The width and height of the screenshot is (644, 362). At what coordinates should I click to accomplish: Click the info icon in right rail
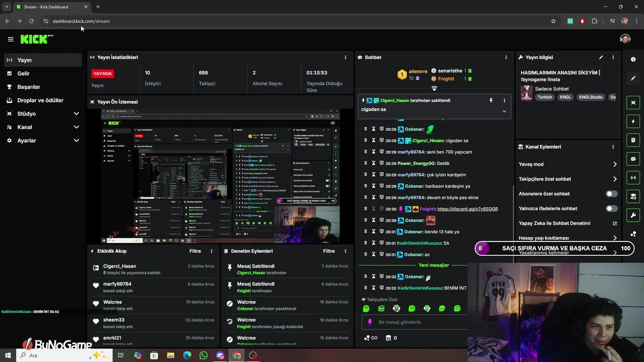pos(633,59)
